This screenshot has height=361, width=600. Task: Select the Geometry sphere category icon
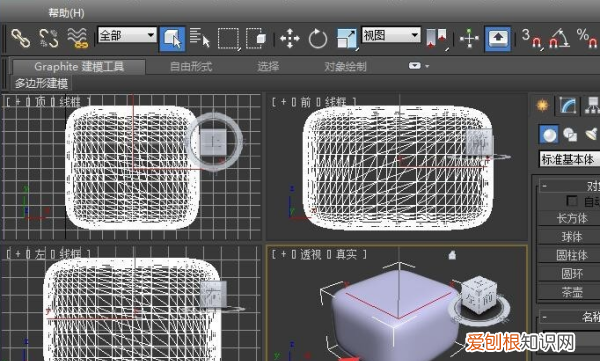(x=549, y=134)
